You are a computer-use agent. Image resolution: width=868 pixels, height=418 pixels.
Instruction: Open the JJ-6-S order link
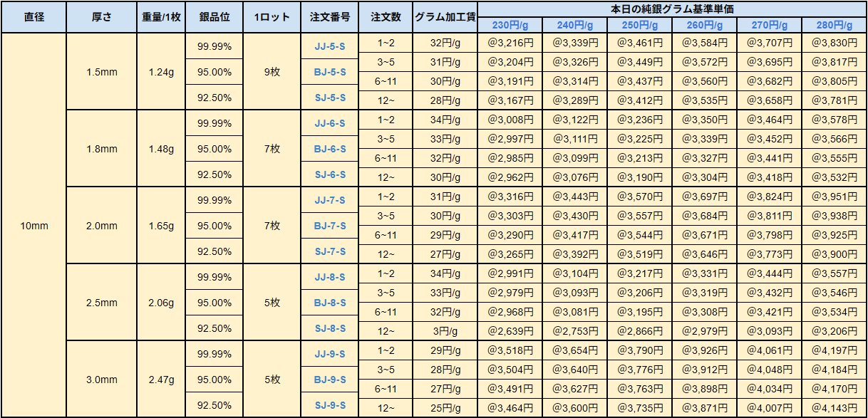click(330, 123)
